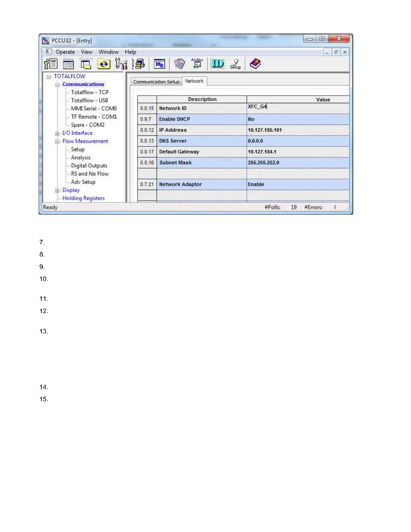
Task: Click the register cell 0.7.21
Action: tap(147, 184)
